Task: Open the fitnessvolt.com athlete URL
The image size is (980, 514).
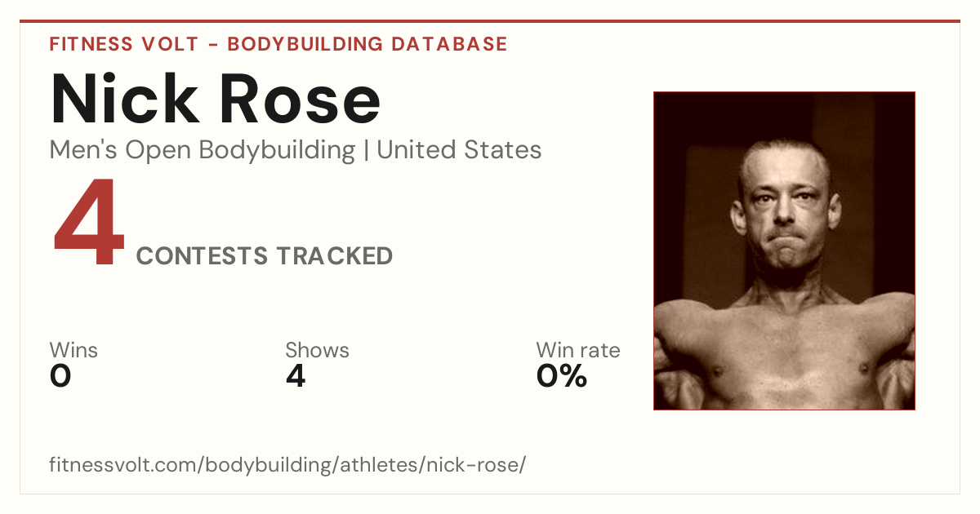Action: click(x=287, y=466)
